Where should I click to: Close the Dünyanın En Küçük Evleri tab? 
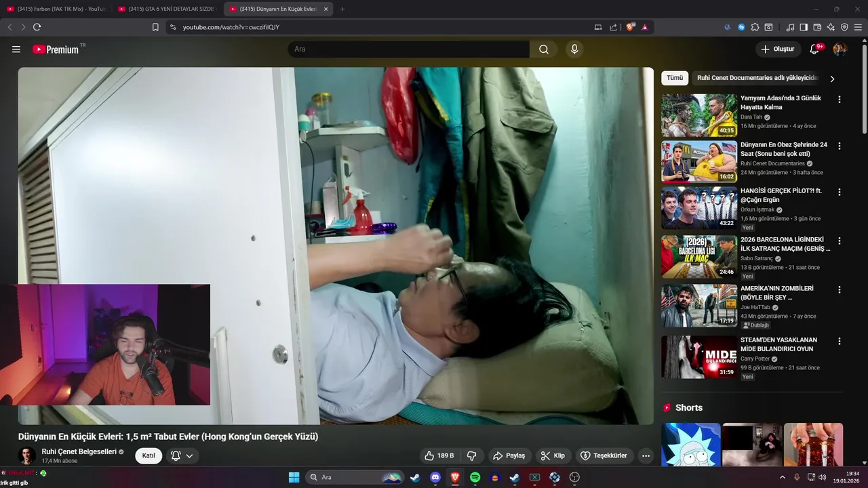coord(325,9)
